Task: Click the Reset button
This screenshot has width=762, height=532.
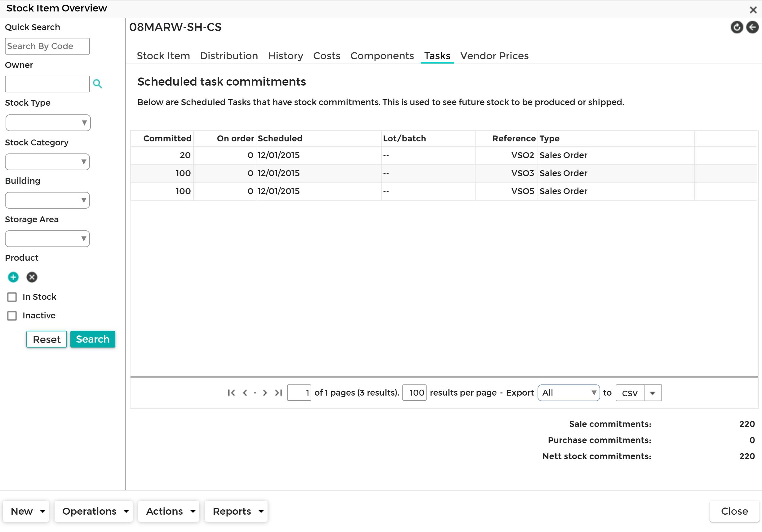Action: coord(47,339)
